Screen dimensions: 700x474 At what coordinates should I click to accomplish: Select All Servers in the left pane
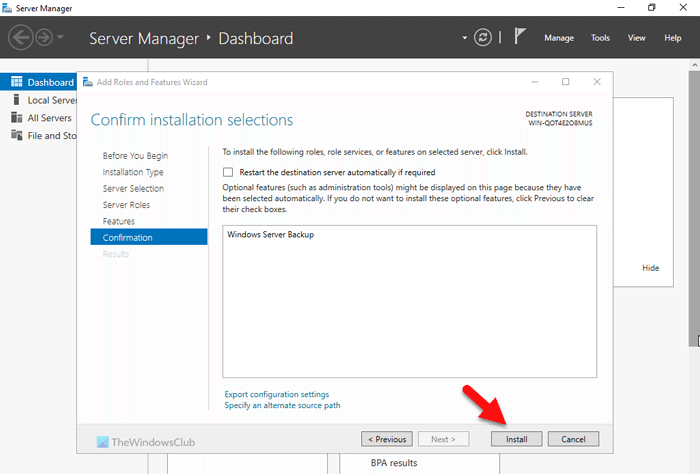coord(38,118)
